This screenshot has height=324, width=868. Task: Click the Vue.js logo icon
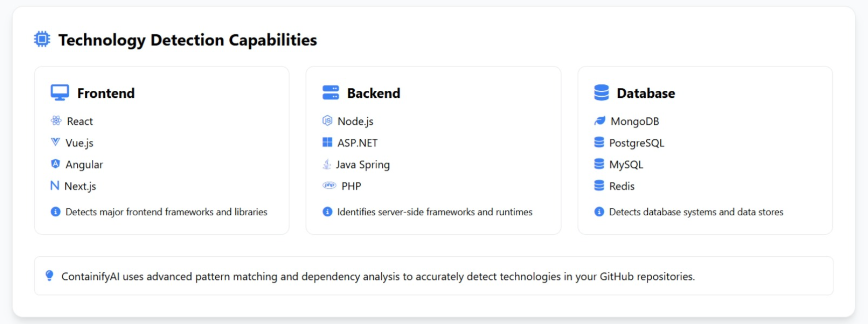coord(55,142)
